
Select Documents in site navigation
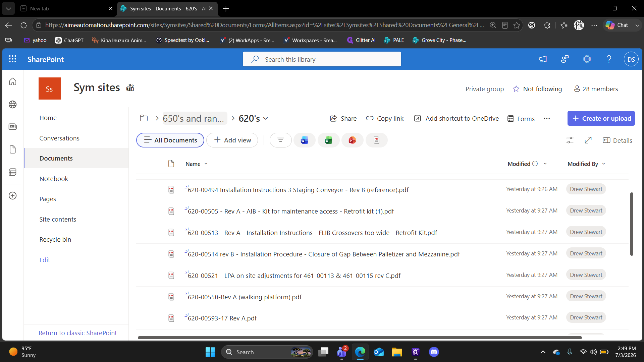pyautogui.click(x=76, y=158)
